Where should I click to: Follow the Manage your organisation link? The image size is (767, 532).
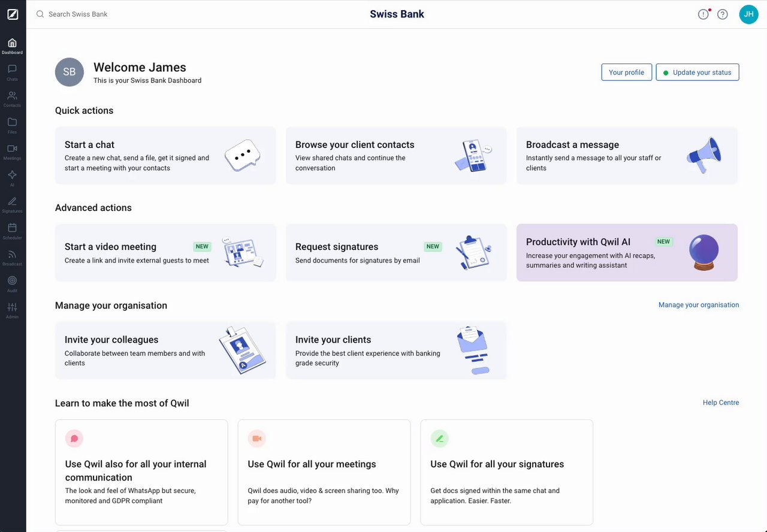(x=698, y=305)
